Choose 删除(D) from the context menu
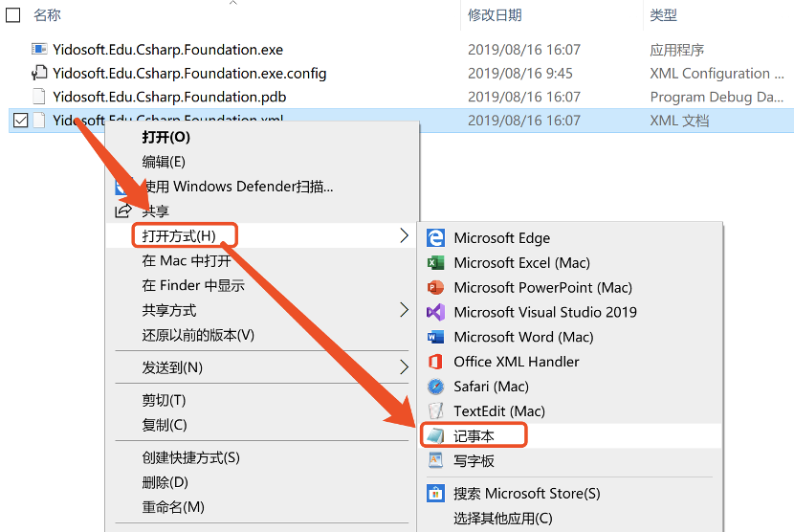Image resolution: width=794 pixels, height=532 pixels. (x=165, y=482)
